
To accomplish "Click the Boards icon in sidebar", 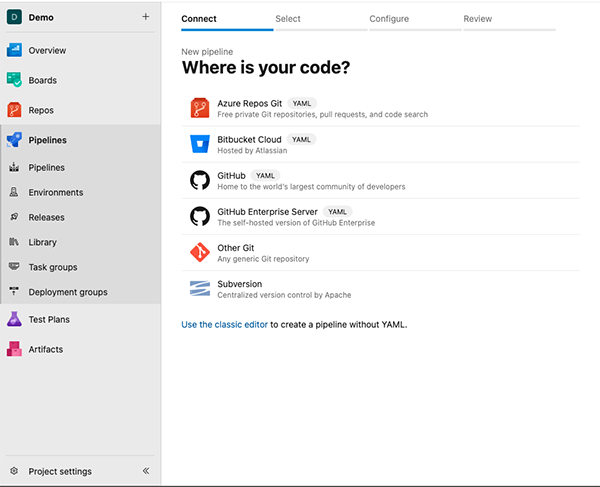I will tap(14, 80).
